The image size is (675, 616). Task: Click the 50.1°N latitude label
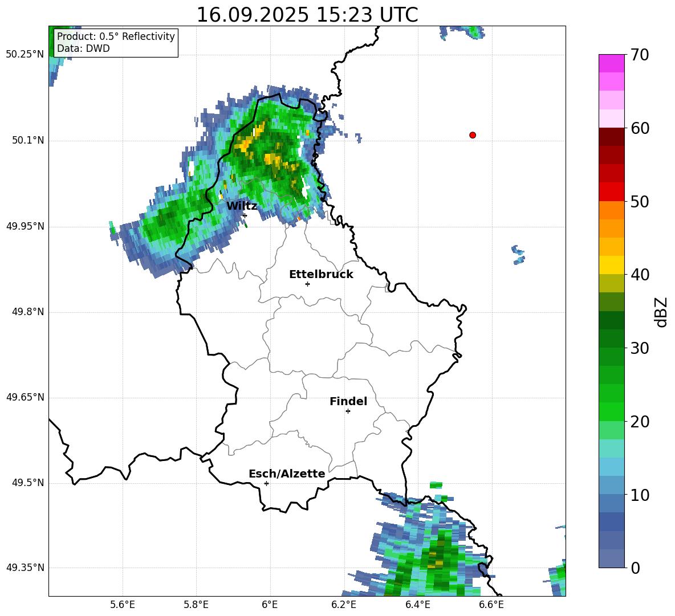(x=28, y=140)
